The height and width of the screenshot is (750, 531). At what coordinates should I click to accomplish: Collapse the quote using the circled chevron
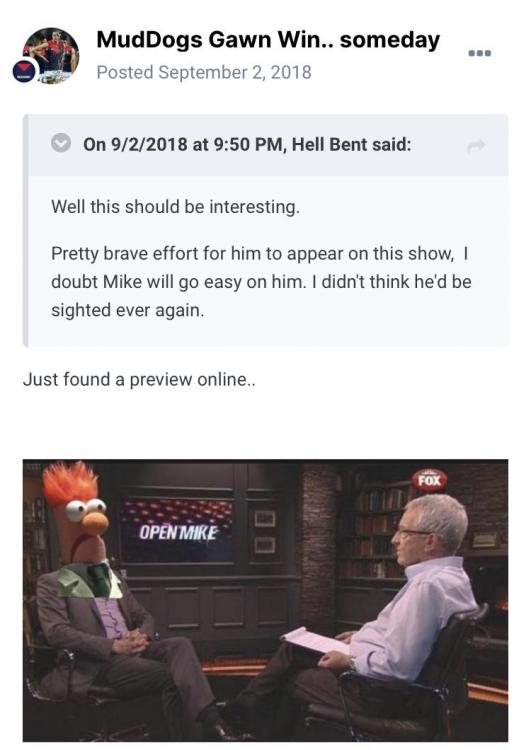pyautogui.click(x=61, y=143)
